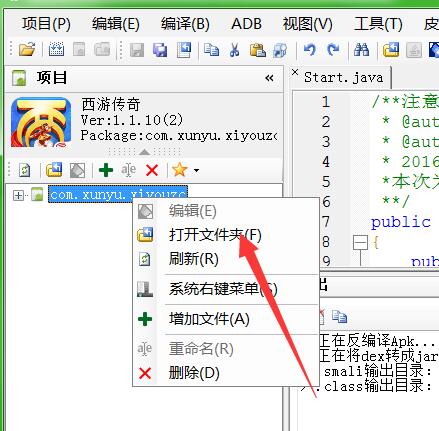The height and width of the screenshot is (431, 439).
Task: Collapse code fold marker at line 8
Action: click(x=360, y=242)
